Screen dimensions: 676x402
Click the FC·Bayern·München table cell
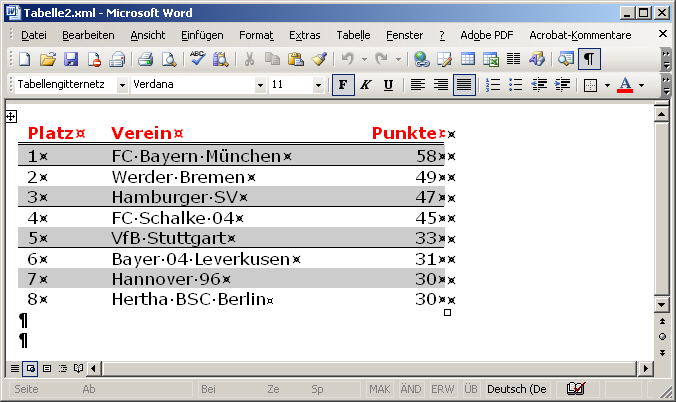click(236, 156)
